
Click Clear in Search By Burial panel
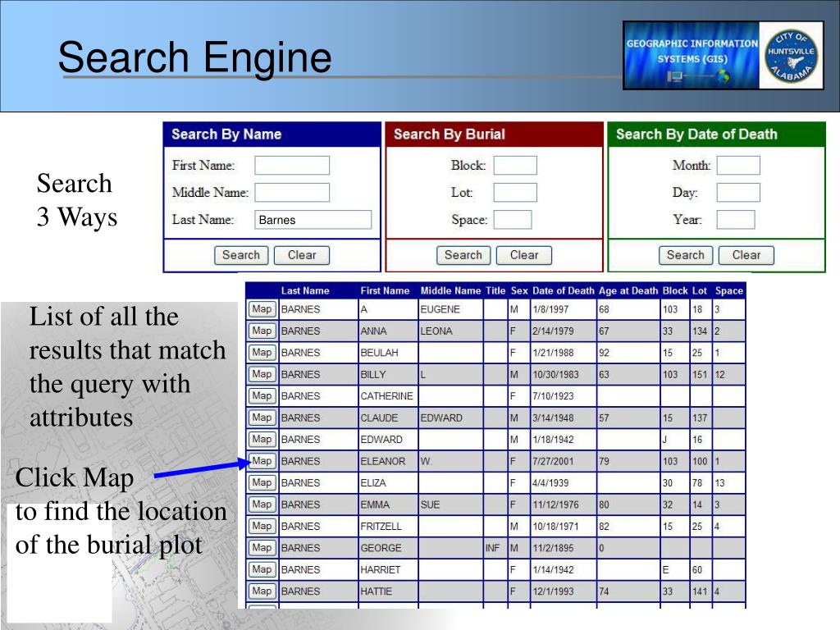pos(524,255)
